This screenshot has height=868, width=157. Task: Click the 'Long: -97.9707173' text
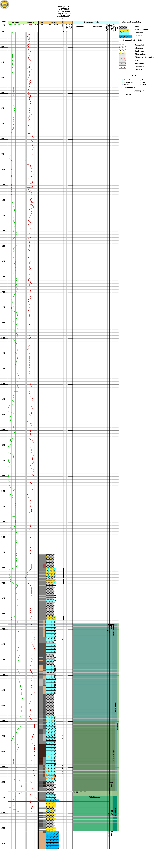point(63,13)
